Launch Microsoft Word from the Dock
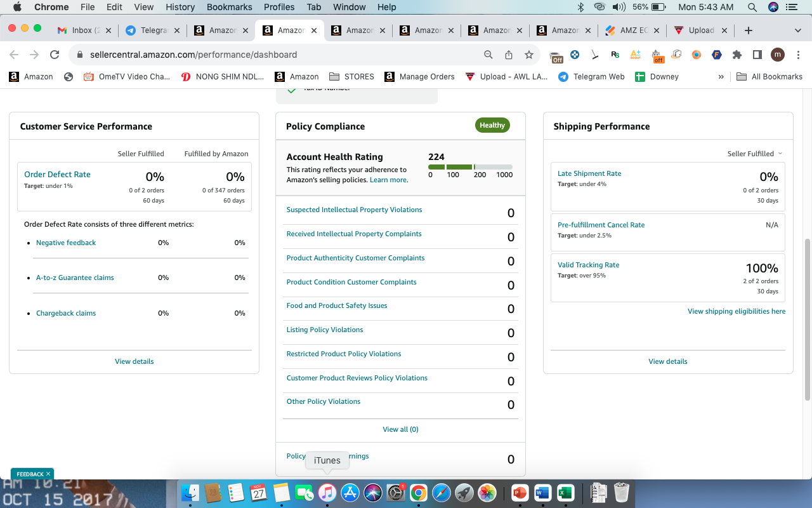The height and width of the screenshot is (508, 812). click(542, 493)
